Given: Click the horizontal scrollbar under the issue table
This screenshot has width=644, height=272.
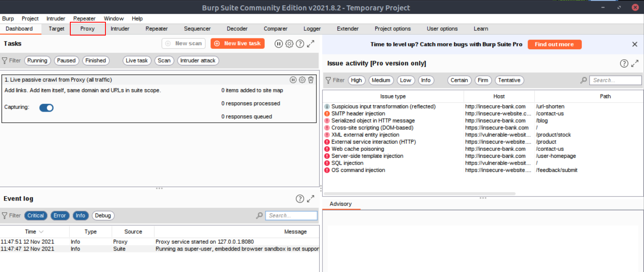Looking at the screenshot, I should click(420, 194).
